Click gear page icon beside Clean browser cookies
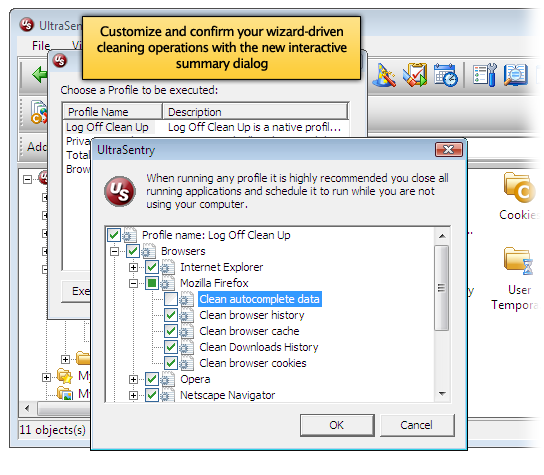544x475 pixels. 187,363
